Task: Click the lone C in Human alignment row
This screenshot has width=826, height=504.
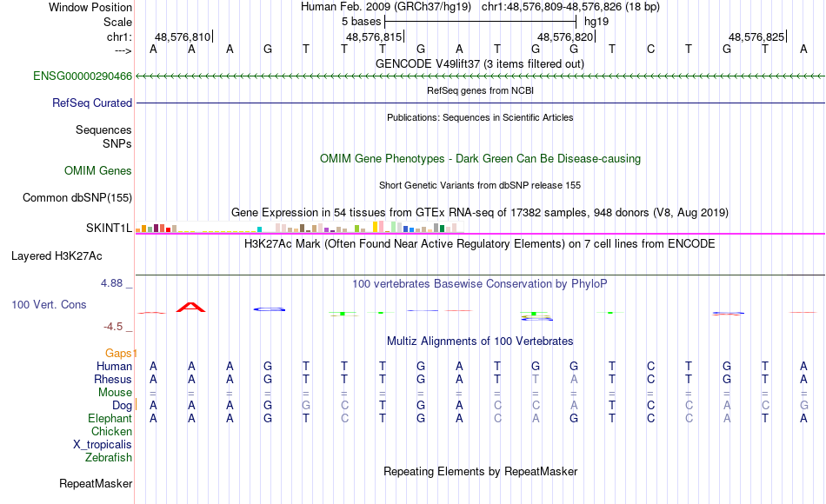Action: [x=650, y=366]
